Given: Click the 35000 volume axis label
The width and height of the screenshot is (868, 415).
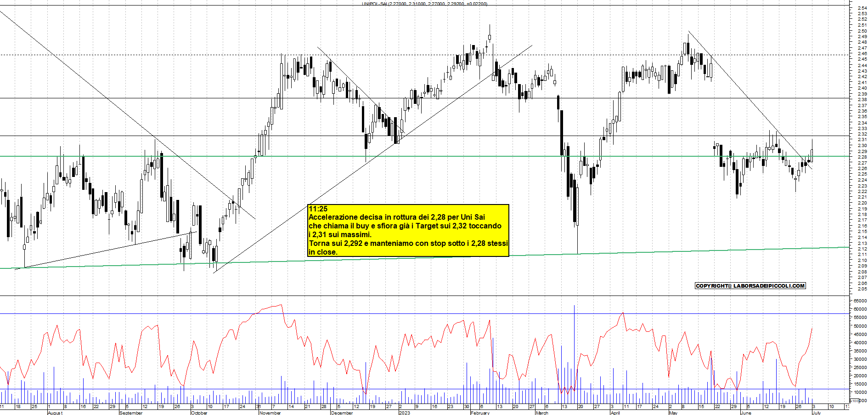Looking at the screenshot, I should tap(860, 351).
